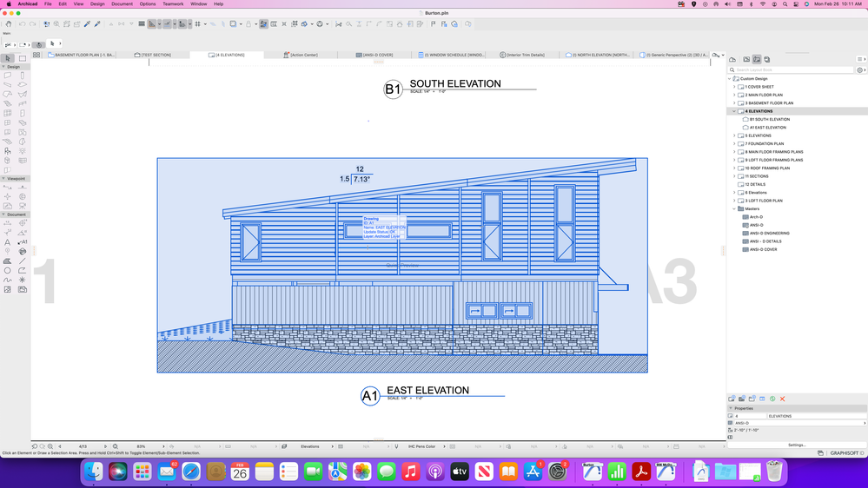Go to previous layout arrow beside 4/13
The width and height of the screenshot is (868, 488).
point(60,446)
